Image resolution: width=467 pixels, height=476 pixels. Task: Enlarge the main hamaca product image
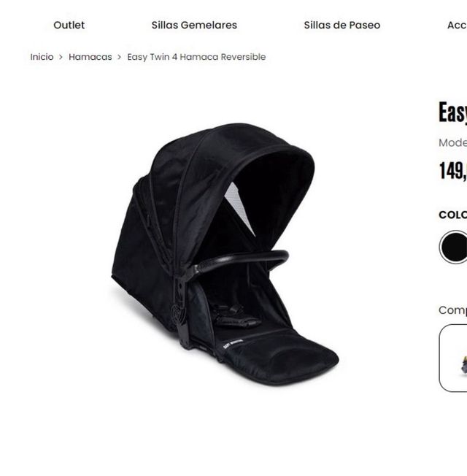pos(225,254)
